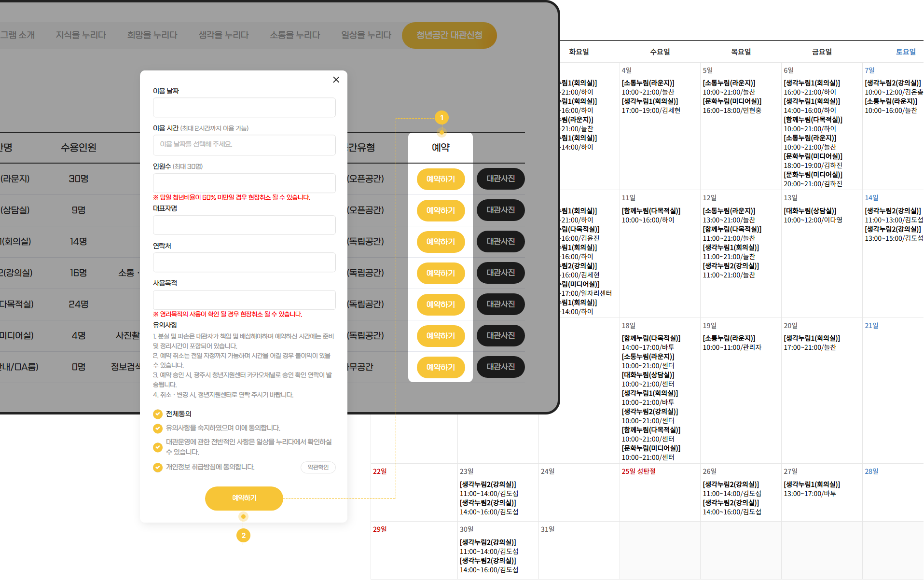Click the 13:00~17:00/바투 booking on 27일

(810, 494)
